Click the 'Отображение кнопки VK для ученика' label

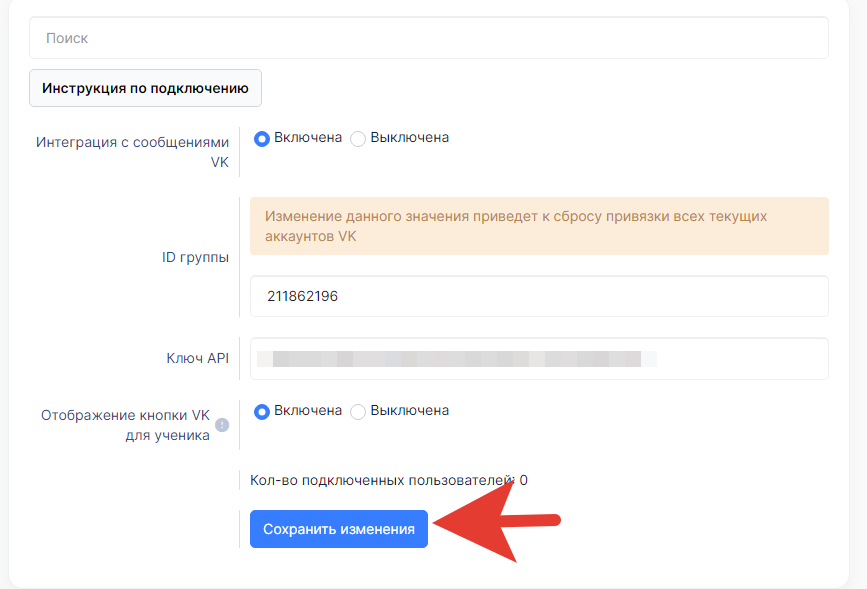coord(125,425)
